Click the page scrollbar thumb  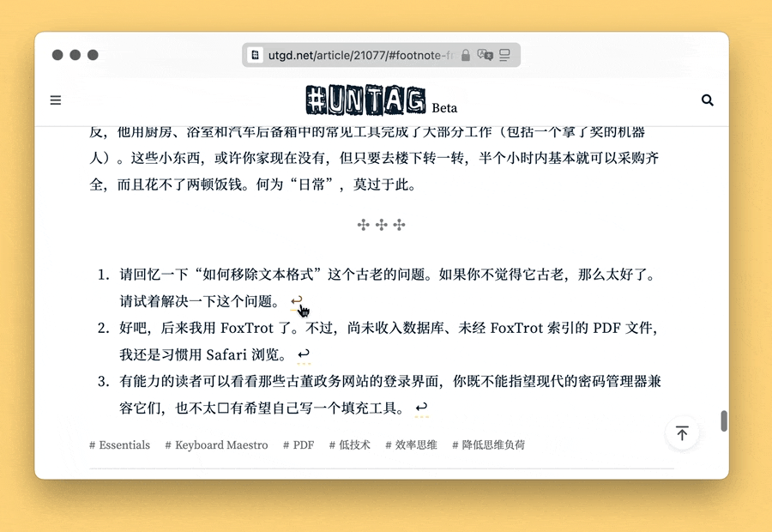click(724, 421)
